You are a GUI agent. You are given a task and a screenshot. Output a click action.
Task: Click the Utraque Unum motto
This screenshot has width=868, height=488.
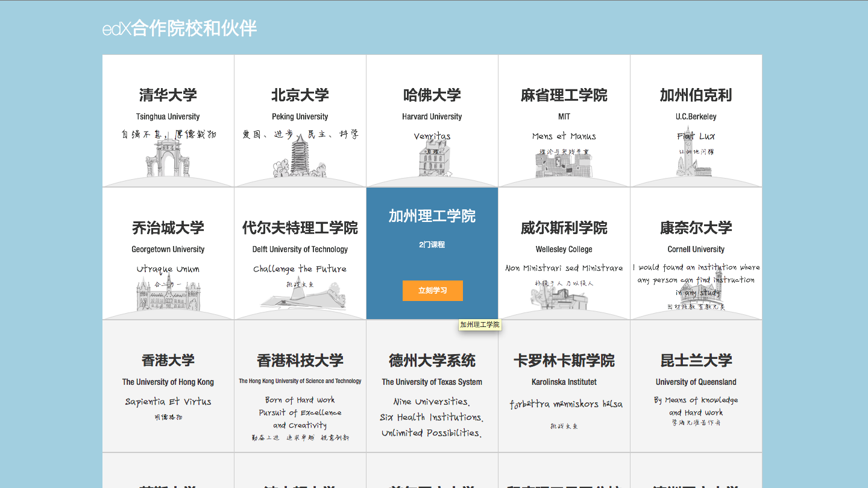click(x=168, y=269)
